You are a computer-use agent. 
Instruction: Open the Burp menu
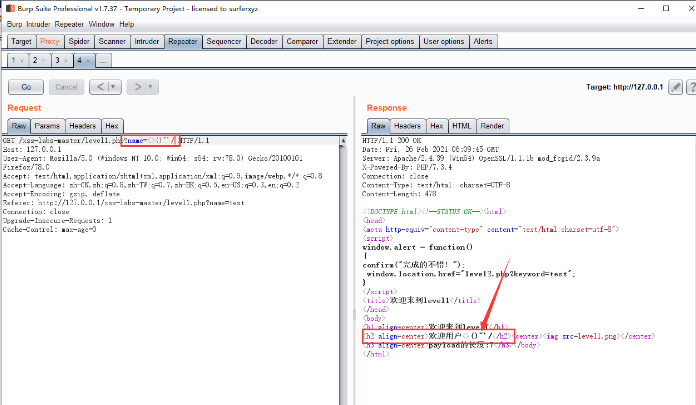click(14, 24)
